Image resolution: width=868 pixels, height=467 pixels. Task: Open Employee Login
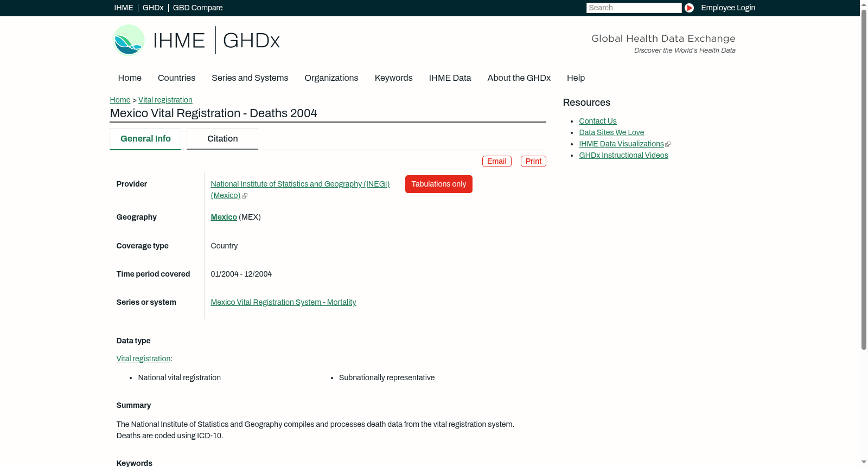[x=728, y=8]
